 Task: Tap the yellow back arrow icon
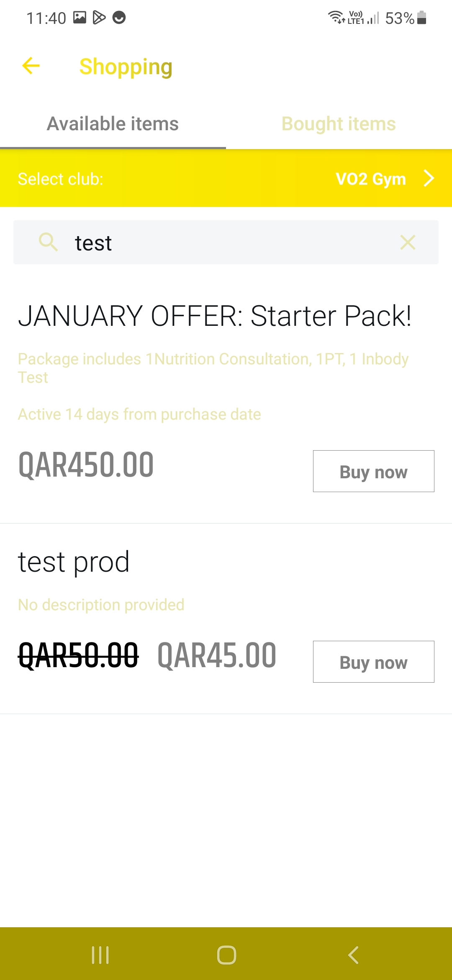[31, 66]
